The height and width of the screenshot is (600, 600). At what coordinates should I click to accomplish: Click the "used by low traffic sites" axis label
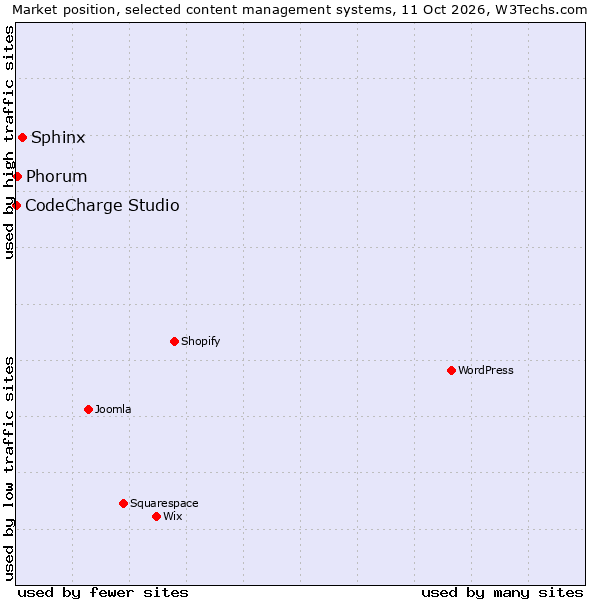pos(9,469)
